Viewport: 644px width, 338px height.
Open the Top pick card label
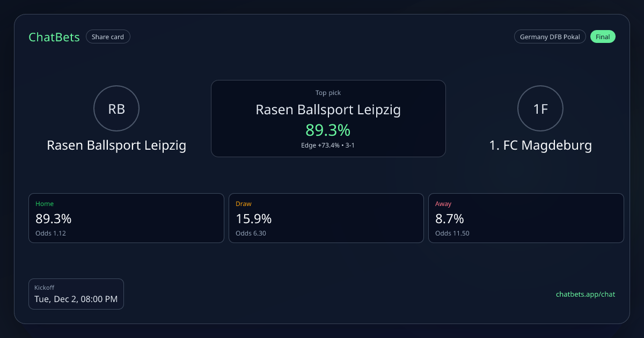[x=328, y=93]
